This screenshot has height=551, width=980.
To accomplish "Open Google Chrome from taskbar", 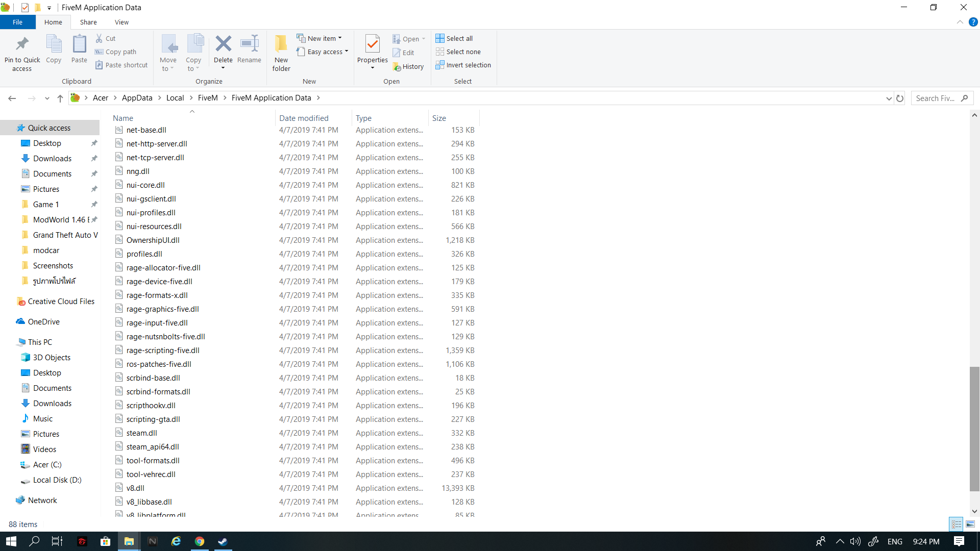I will (x=200, y=541).
